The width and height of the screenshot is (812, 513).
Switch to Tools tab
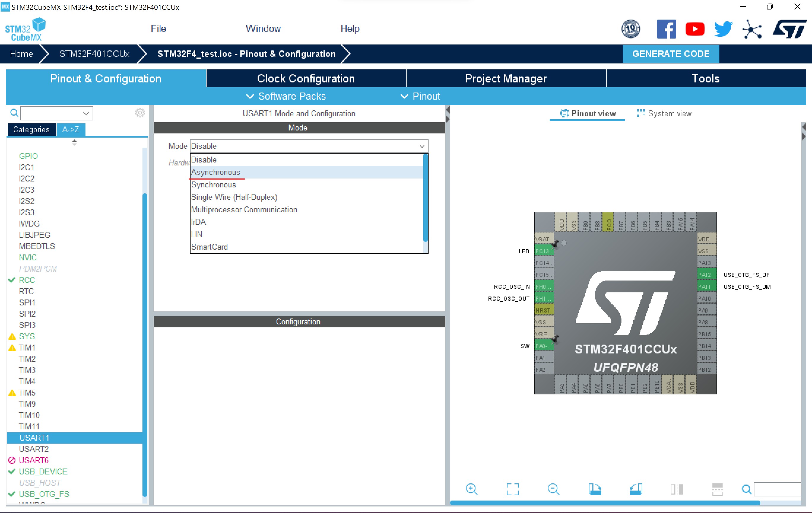[x=706, y=79]
